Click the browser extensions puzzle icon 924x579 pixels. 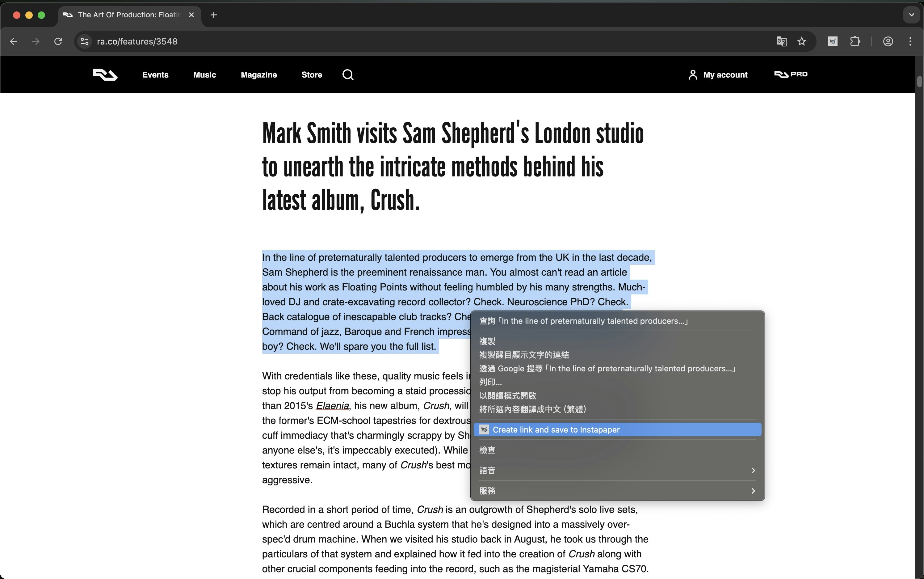click(x=855, y=41)
